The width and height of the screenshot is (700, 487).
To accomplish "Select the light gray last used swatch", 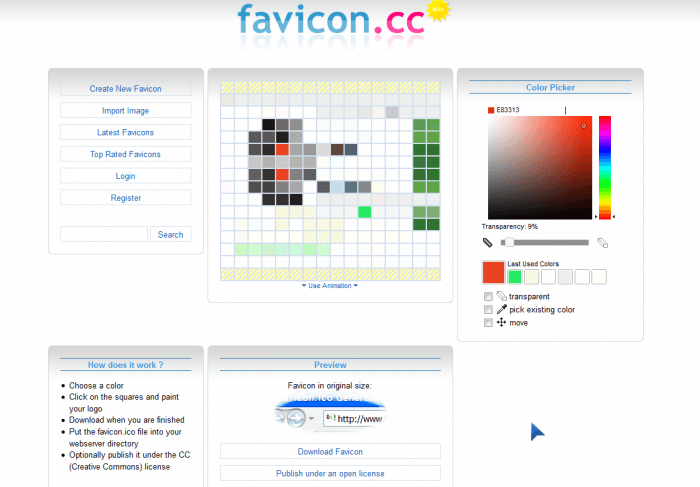I will [x=565, y=277].
